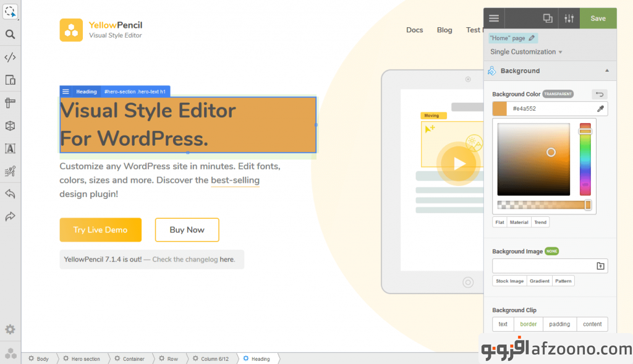Collapse the Background section
The image size is (633, 364).
coord(607,70)
